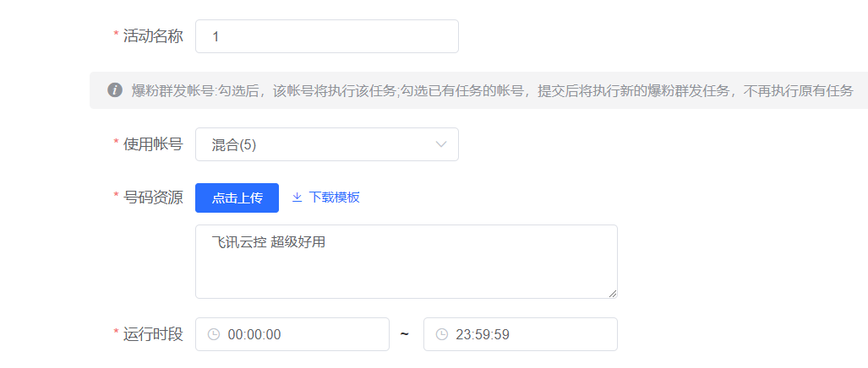Click the 使用帐号 field label
Viewport: 868px width, 368px height.
coord(153,144)
